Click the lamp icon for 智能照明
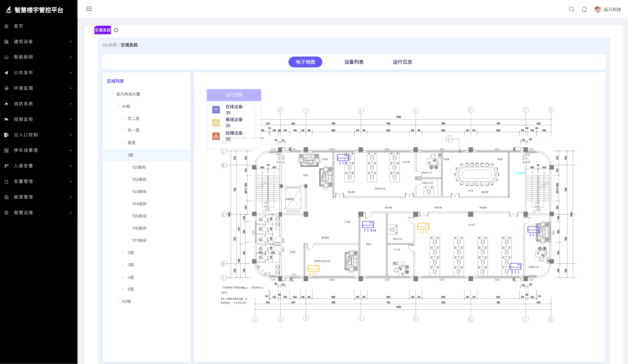Viewport: 628px width, 364px height. point(7,57)
